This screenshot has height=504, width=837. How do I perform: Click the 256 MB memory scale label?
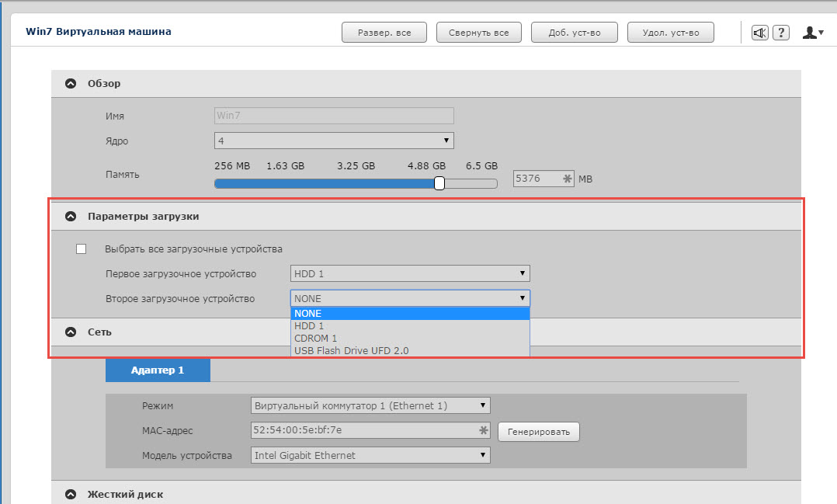coord(232,165)
